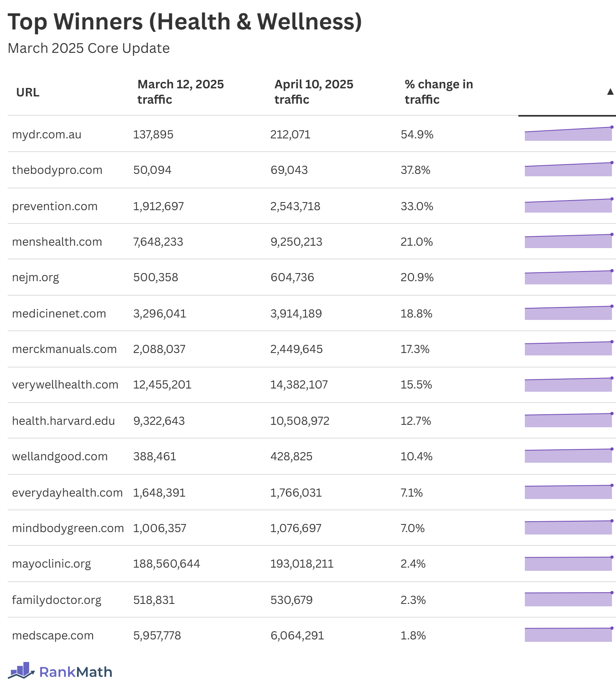Select medscape.com URL cell
Screen dimensions: 616x687
tap(53, 635)
